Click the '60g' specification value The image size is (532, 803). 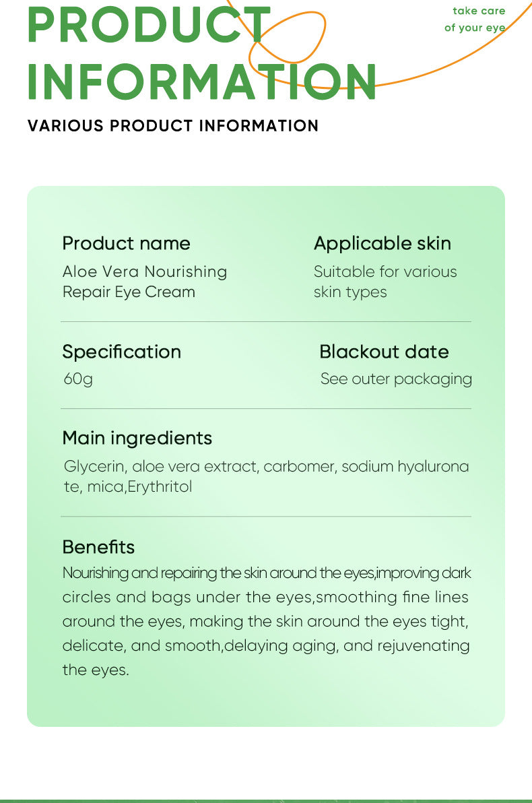click(x=78, y=379)
